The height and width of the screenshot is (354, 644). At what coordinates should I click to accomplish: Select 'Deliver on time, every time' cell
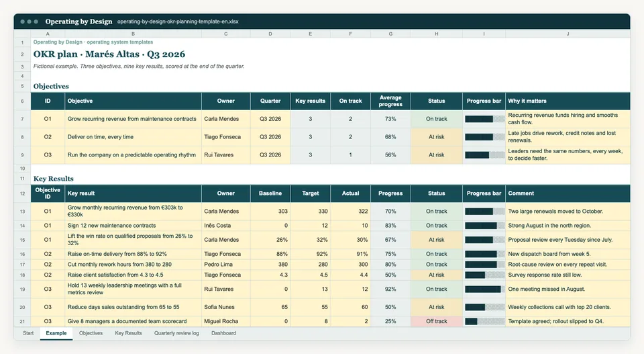133,137
